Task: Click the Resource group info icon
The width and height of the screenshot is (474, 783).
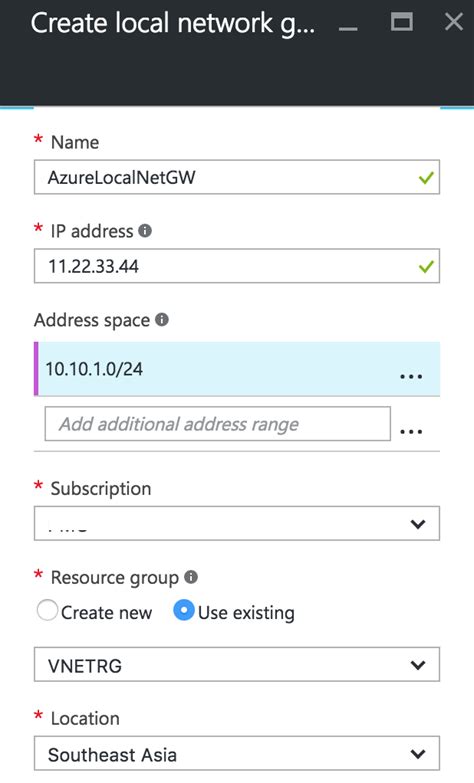Action: [x=191, y=577]
